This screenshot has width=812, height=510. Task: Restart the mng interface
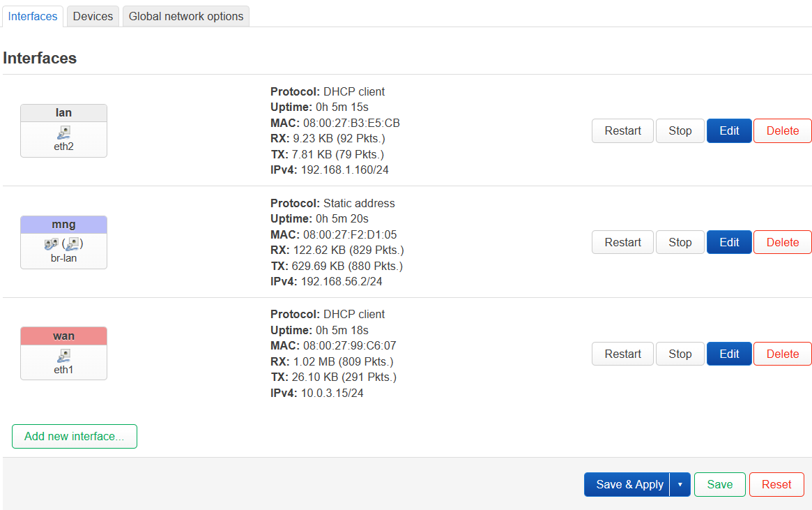[x=622, y=242]
